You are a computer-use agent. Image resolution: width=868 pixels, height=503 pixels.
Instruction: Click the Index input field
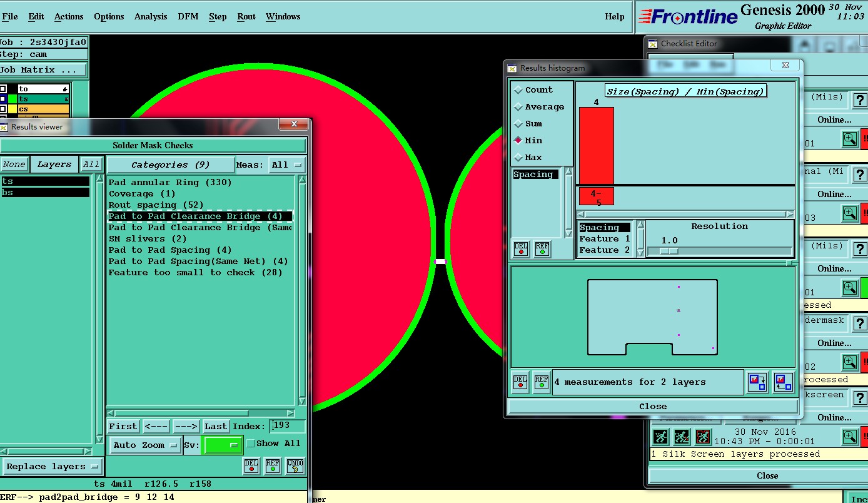288,427
